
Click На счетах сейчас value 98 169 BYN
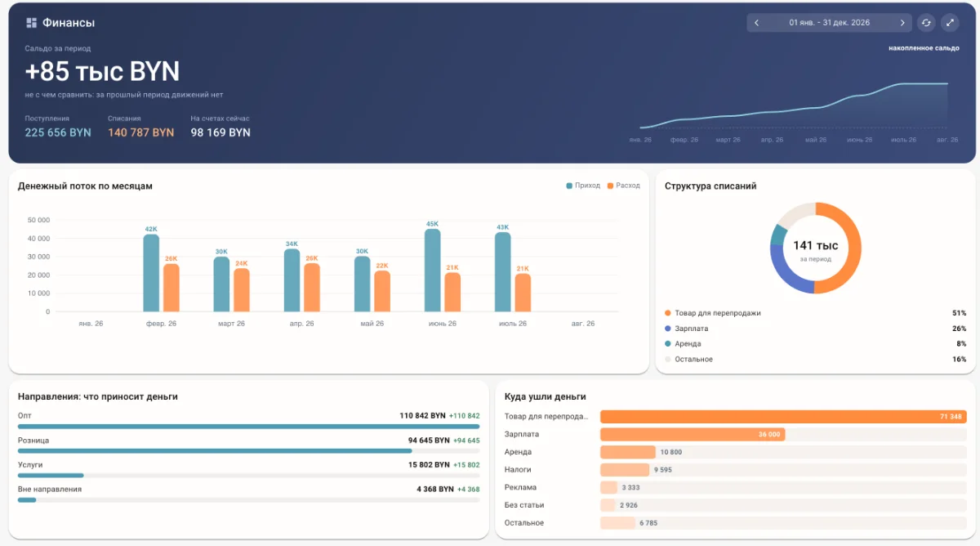point(220,132)
